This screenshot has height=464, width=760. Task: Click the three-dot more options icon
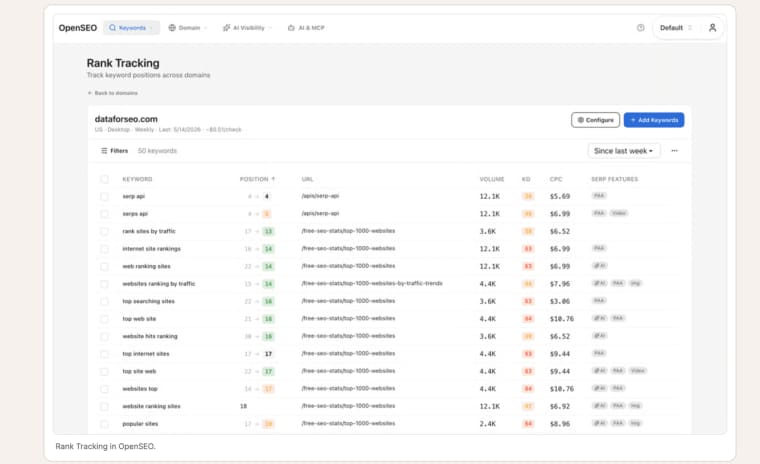pyautogui.click(x=674, y=151)
